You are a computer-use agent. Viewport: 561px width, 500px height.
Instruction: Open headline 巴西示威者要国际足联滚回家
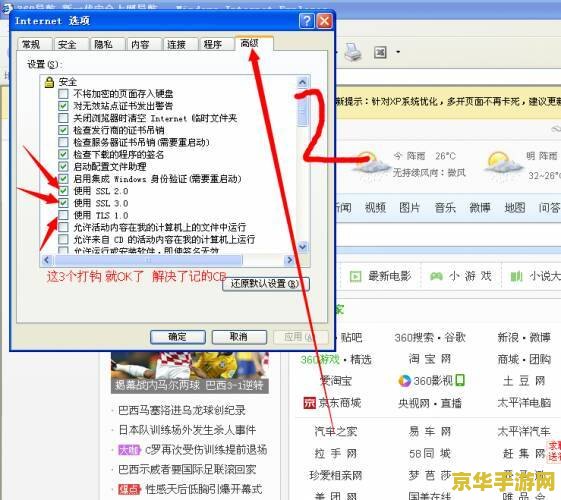coord(187,469)
